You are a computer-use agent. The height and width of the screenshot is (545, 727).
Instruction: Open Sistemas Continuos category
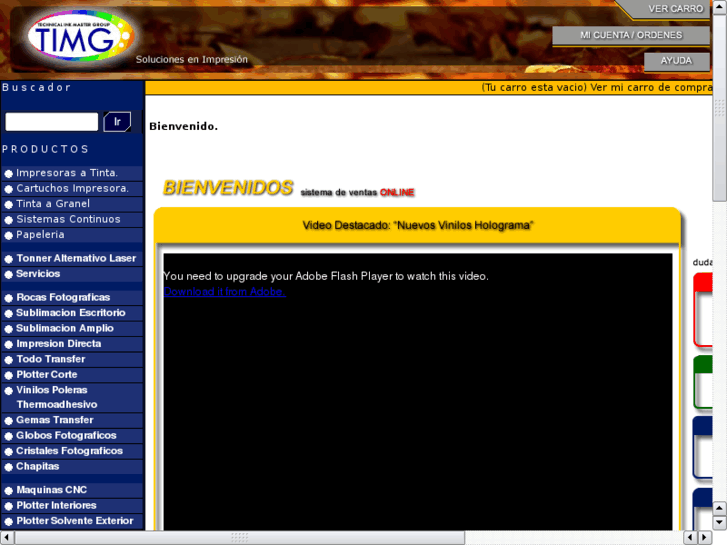coord(68,219)
